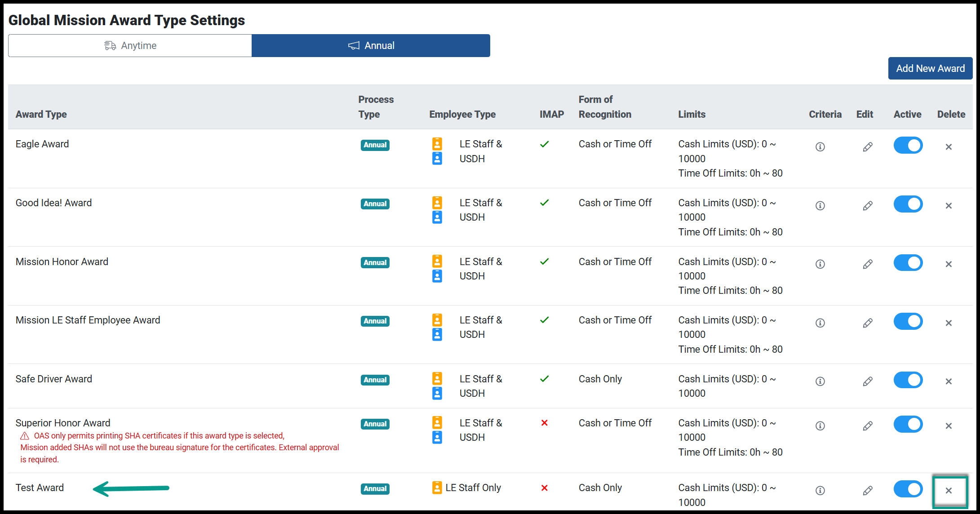
Task: Click the Test Award name text
Action: click(x=40, y=487)
